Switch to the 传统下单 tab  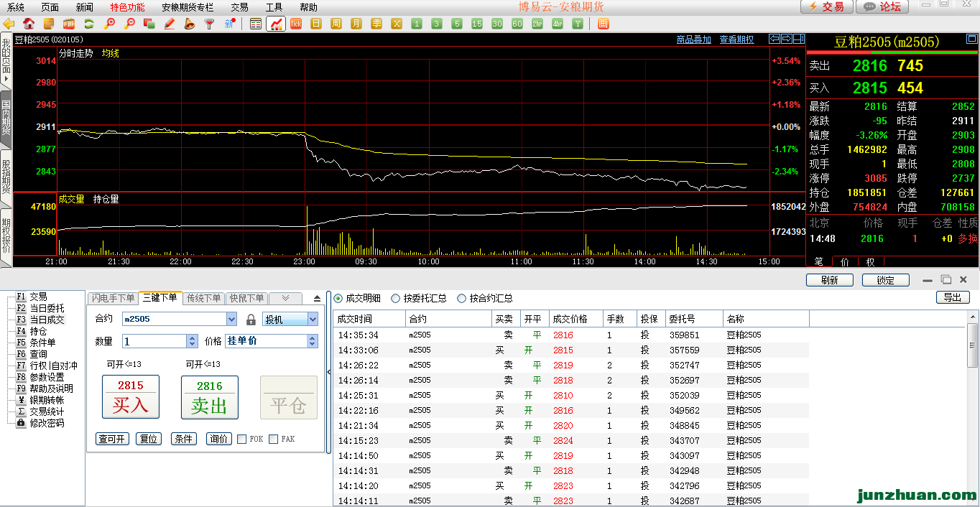click(x=203, y=298)
